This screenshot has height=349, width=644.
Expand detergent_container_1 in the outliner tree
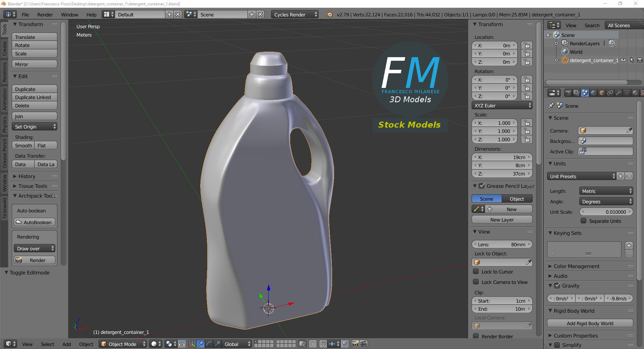click(556, 60)
